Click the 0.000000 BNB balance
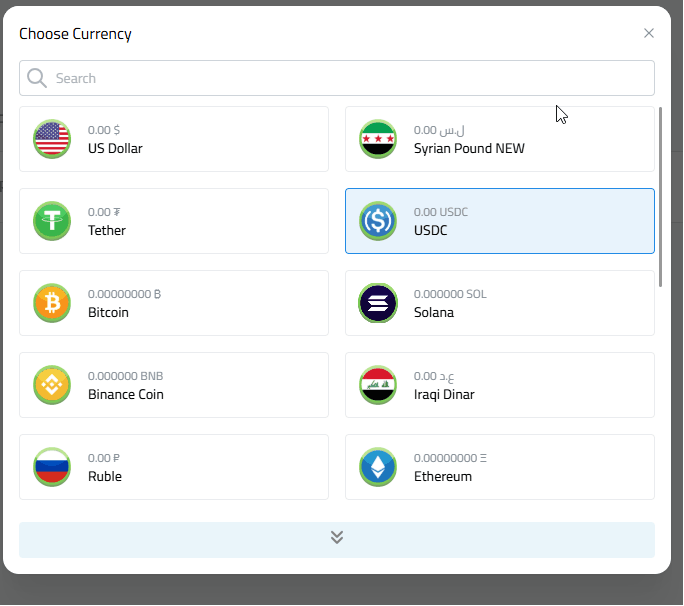684x606 pixels. (125, 376)
